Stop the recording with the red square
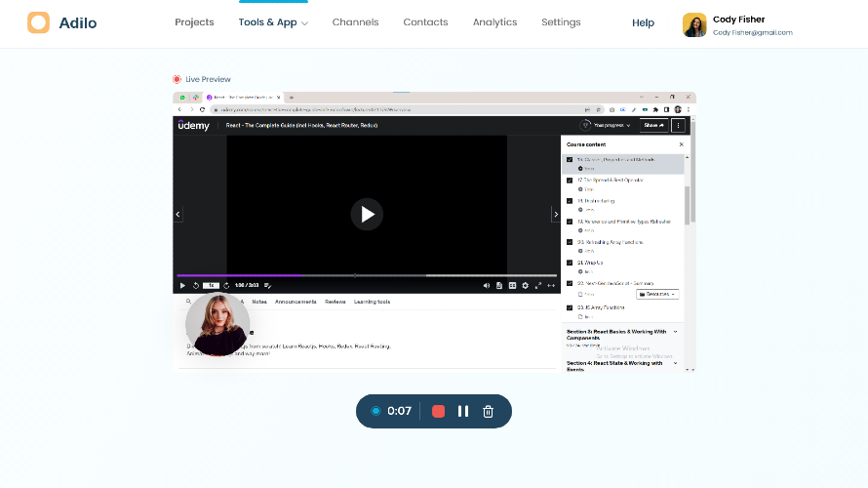 point(438,411)
